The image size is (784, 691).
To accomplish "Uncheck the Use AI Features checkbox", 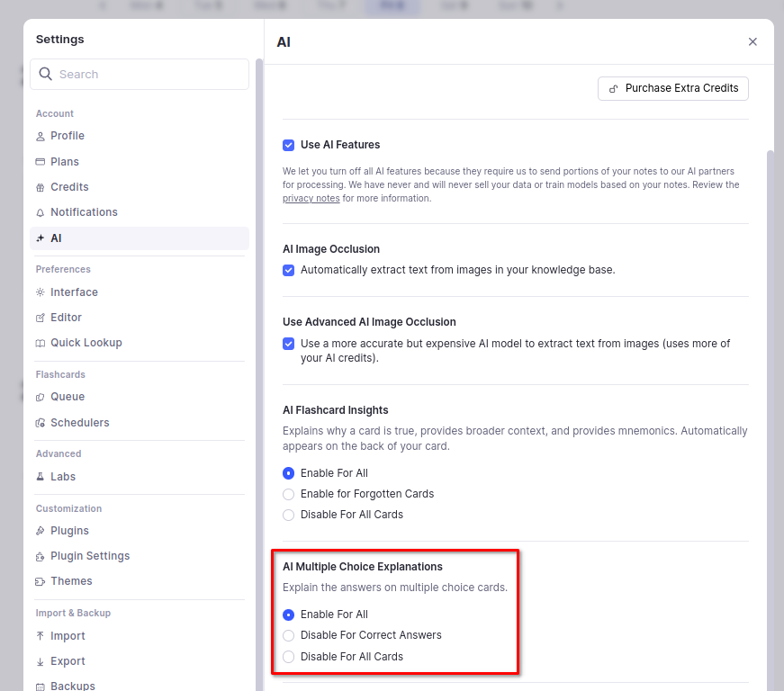I will (289, 145).
